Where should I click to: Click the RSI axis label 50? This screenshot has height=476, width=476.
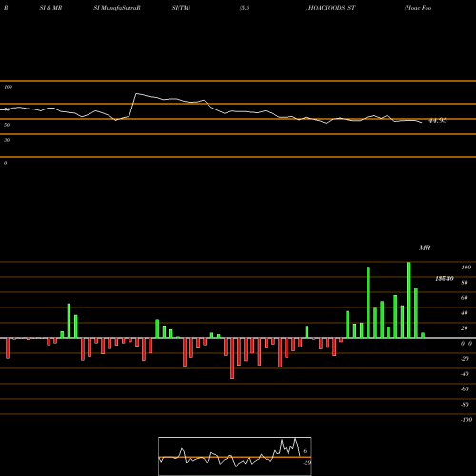pos(7,125)
